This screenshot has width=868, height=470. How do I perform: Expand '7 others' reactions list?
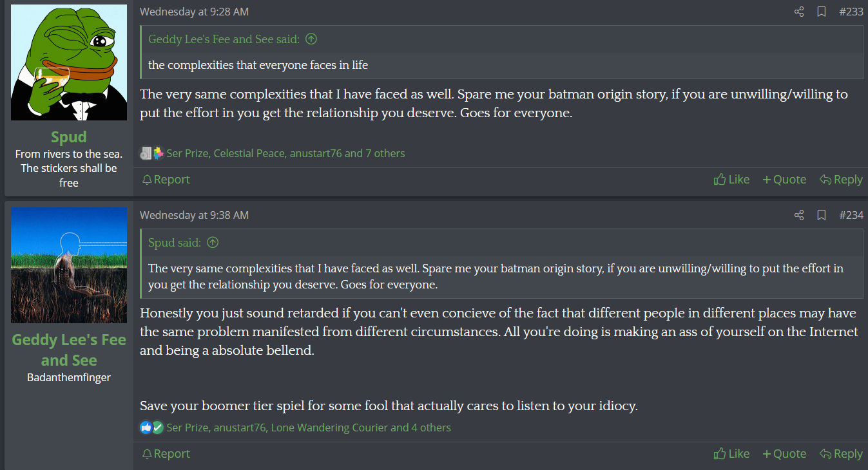[385, 153]
